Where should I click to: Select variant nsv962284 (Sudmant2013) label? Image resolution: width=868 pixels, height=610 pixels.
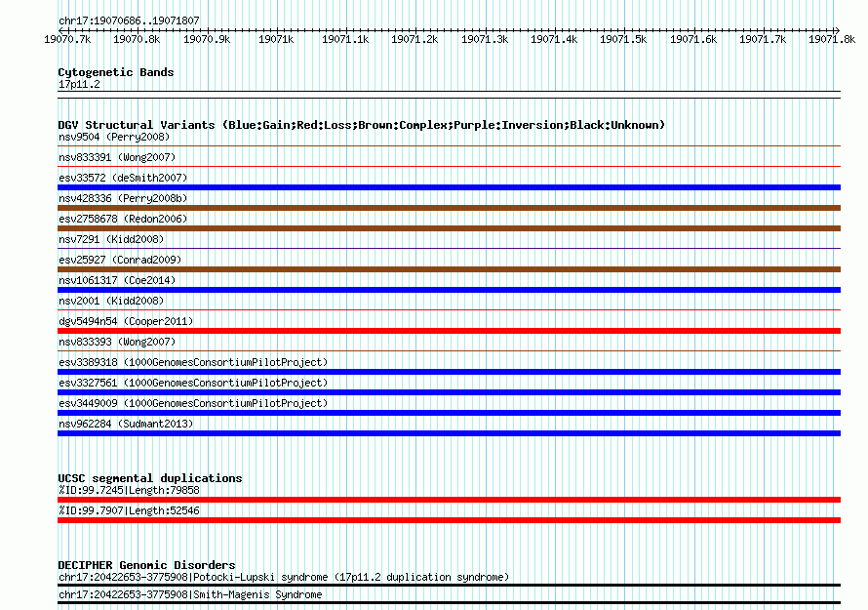click(x=126, y=424)
